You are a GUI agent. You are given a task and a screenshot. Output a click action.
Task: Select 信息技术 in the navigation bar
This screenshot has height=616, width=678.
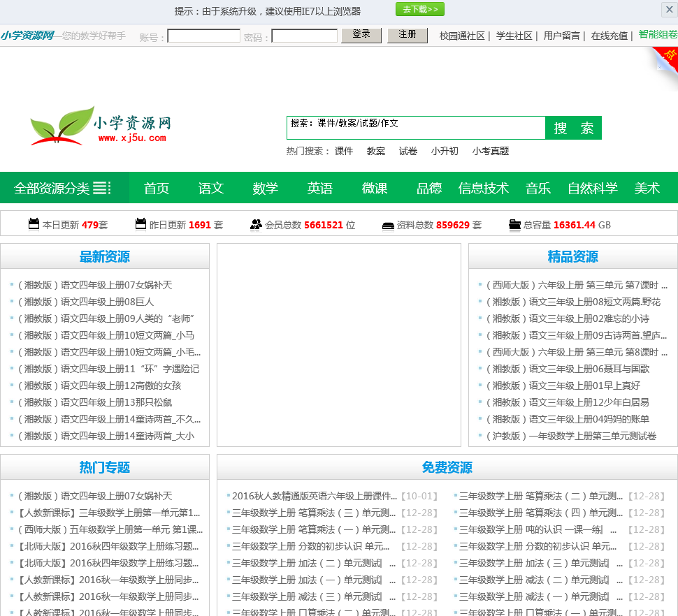point(484,188)
